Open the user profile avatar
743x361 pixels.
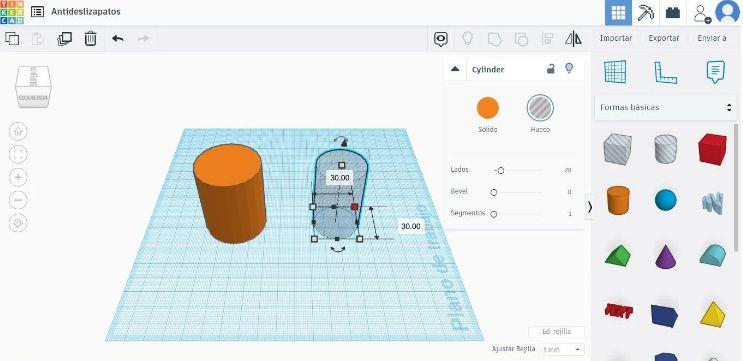(727, 12)
